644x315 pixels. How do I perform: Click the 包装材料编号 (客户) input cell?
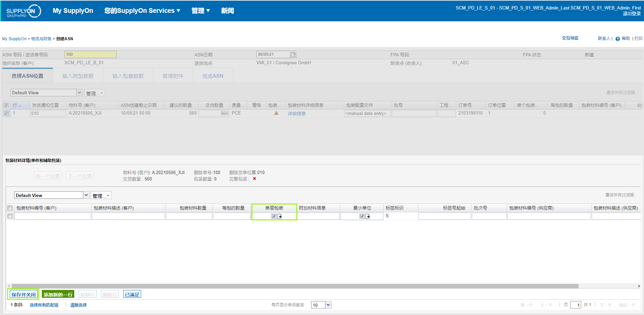click(x=53, y=216)
